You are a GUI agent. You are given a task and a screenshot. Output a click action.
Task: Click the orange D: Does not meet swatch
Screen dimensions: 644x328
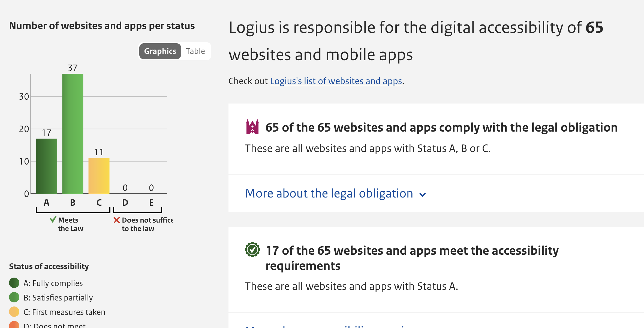(14, 325)
